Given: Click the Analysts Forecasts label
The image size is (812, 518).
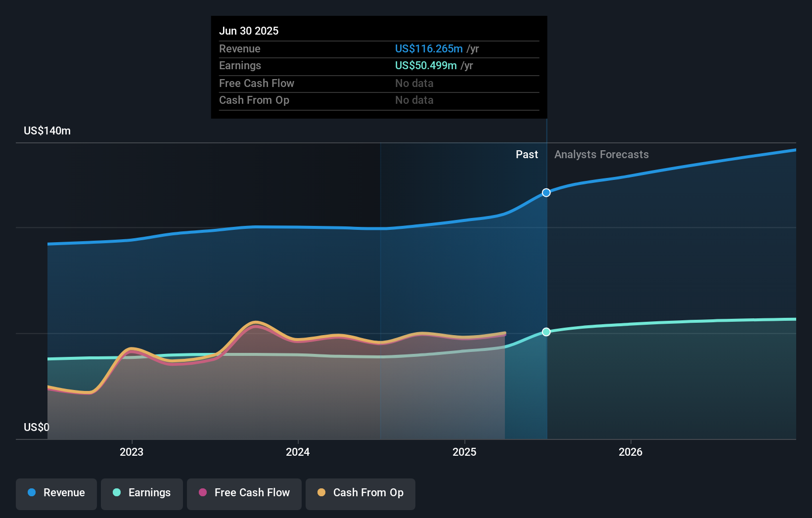Looking at the screenshot, I should pyautogui.click(x=601, y=154).
